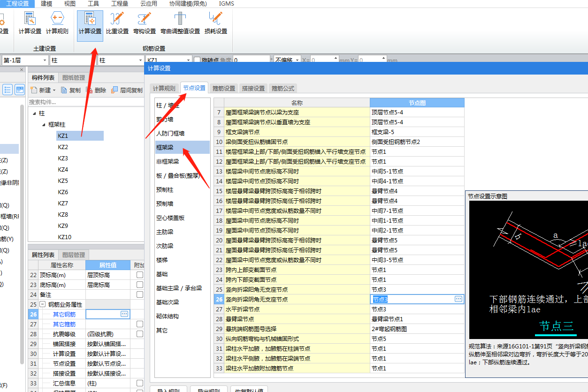Collapse the 柱 tree node
The width and height of the screenshot is (588, 392).
tap(34, 113)
